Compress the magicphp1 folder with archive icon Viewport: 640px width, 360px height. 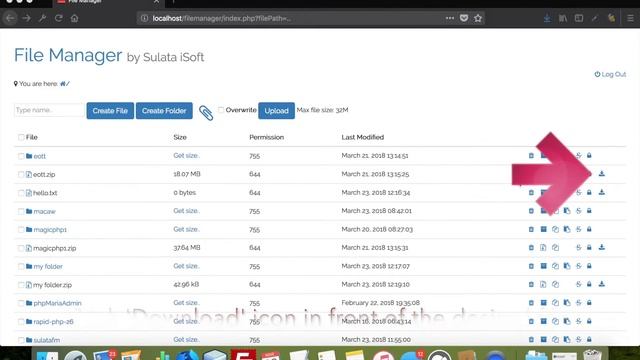click(543, 229)
